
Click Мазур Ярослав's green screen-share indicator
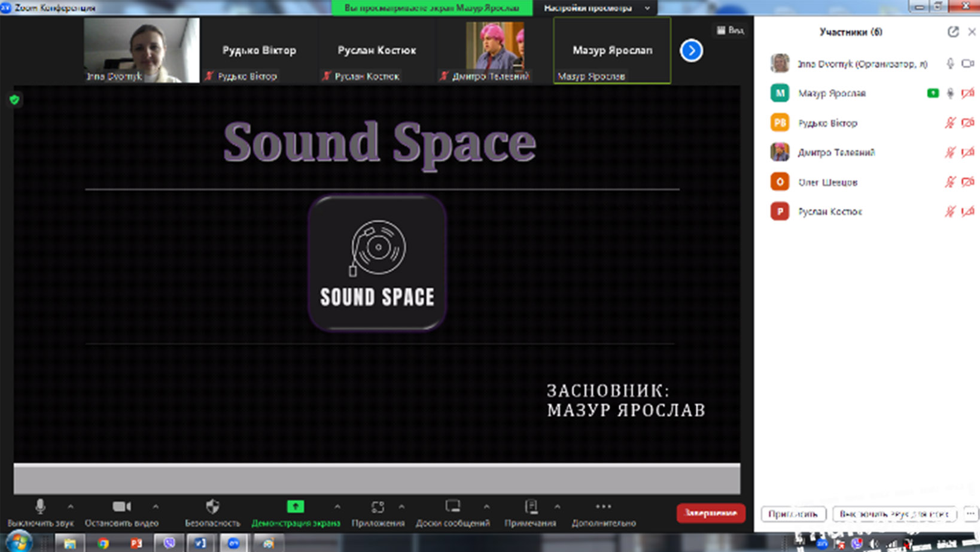pyautogui.click(x=933, y=93)
